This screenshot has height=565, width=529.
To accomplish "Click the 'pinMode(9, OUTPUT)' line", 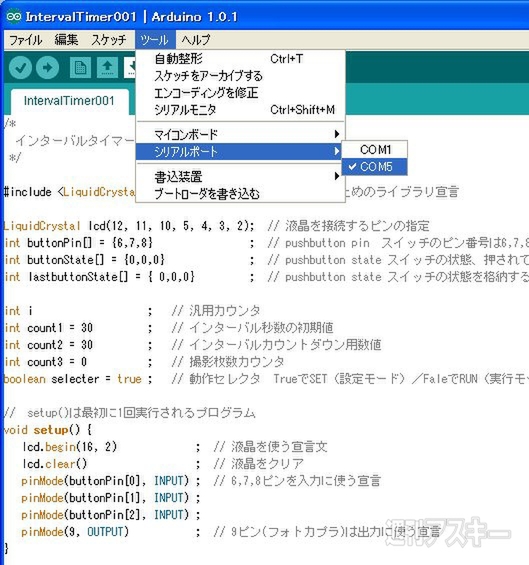I will coord(75,532).
